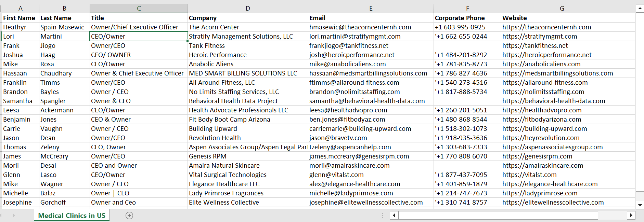Select the CEO, Owner title cell
Viewport: 644px width, 222px height.
pyautogui.click(x=139, y=147)
